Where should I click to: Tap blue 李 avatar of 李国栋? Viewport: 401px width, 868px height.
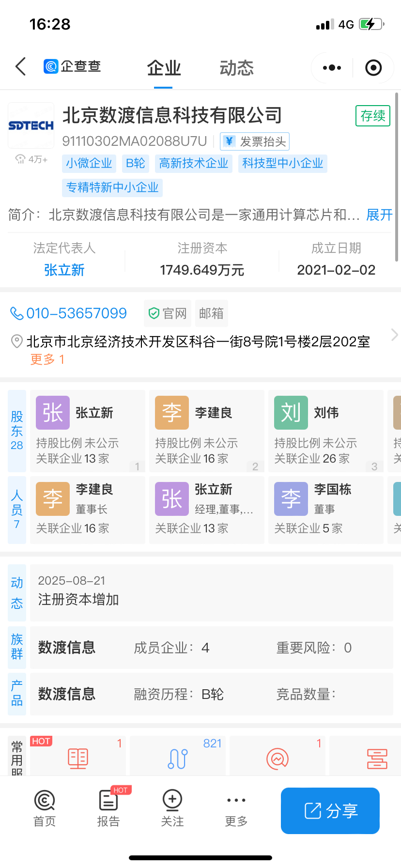pyautogui.click(x=291, y=499)
